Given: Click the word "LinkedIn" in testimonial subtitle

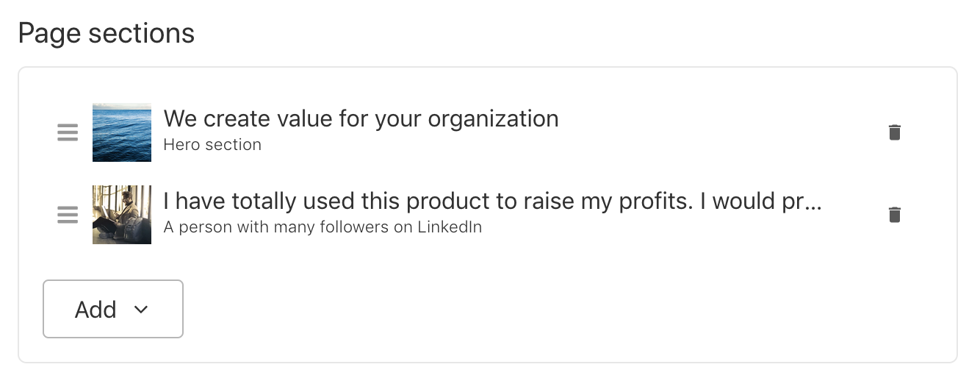Looking at the screenshot, I should coord(450,227).
